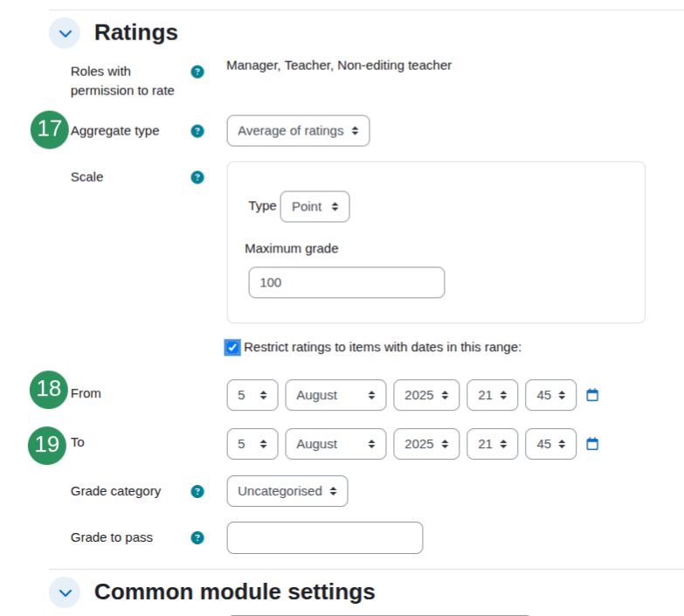Collapse the Ratings section
684x616 pixels.
[65, 33]
